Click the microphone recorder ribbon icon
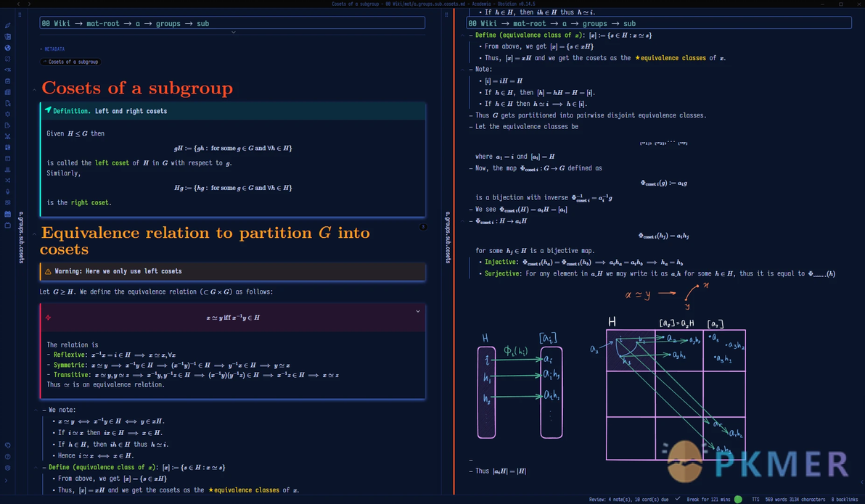This screenshot has width=865, height=504. (7, 191)
